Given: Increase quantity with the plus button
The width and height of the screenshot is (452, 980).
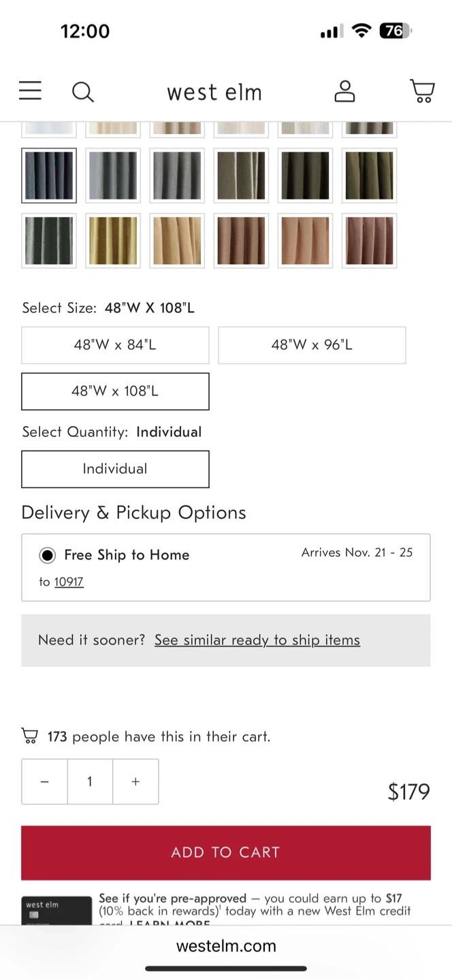Looking at the screenshot, I should 135,782.
